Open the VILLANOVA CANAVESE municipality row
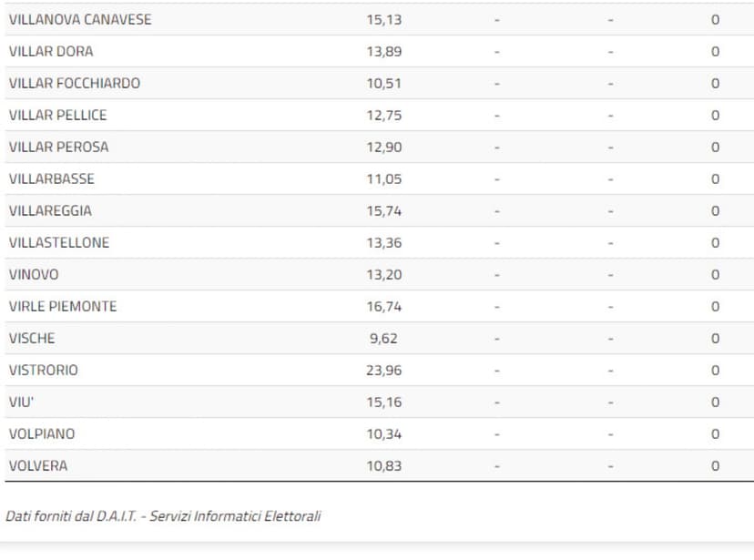Screen dimensions: 754x560 pos(80,19)
